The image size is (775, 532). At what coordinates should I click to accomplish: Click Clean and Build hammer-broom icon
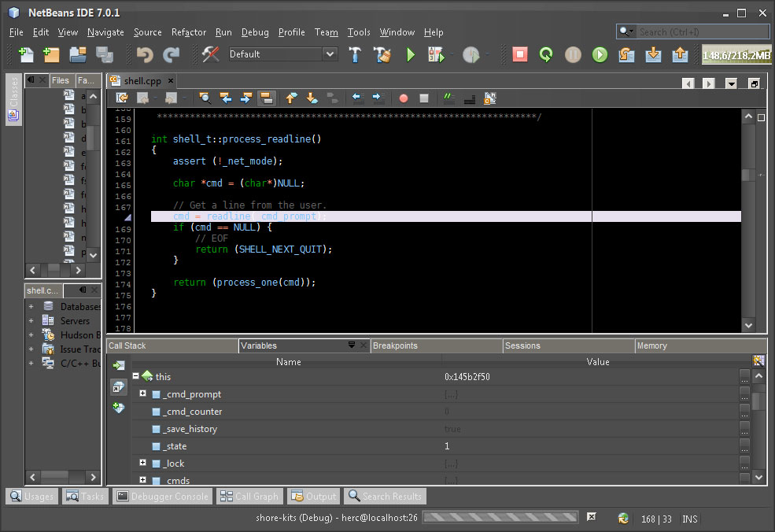[x=382, y=54]
